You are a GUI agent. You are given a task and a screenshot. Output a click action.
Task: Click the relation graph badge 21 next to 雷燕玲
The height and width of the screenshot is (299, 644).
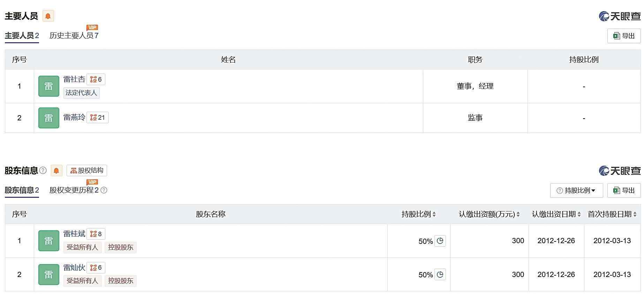(98, 118)
